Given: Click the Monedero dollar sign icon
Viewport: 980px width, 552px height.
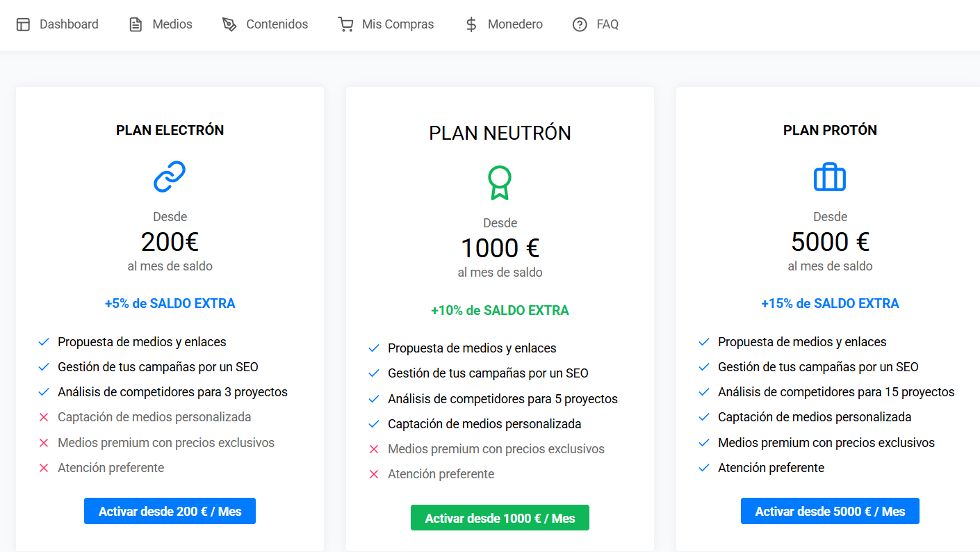Looking at the screenshot, I should tap(471, 25).
